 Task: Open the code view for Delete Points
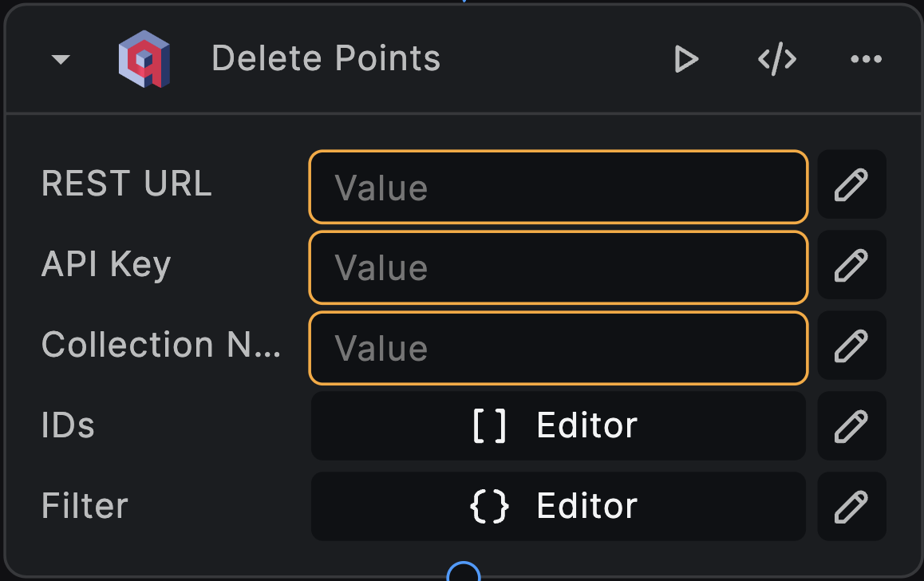pyautogui.click(x=776, y=58)
